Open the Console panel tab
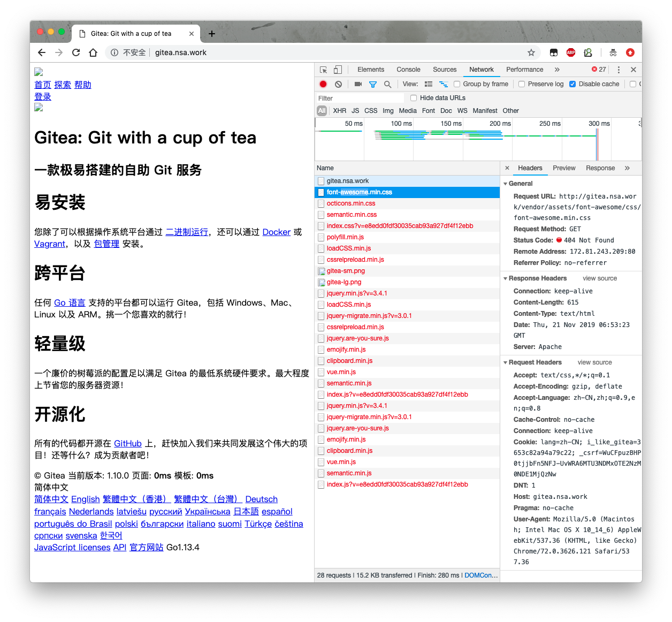This screenshot has width=672, height=622. click(408, 70)
